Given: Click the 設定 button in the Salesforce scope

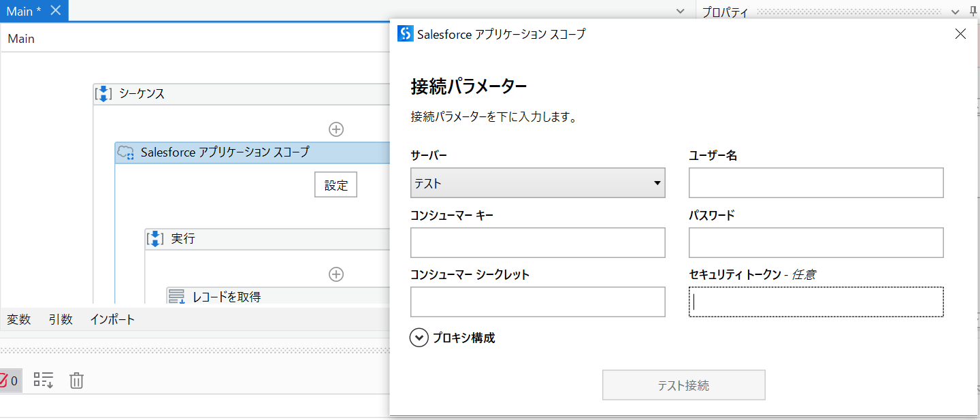Looking at the screenshot, I should tap(336, 185).
